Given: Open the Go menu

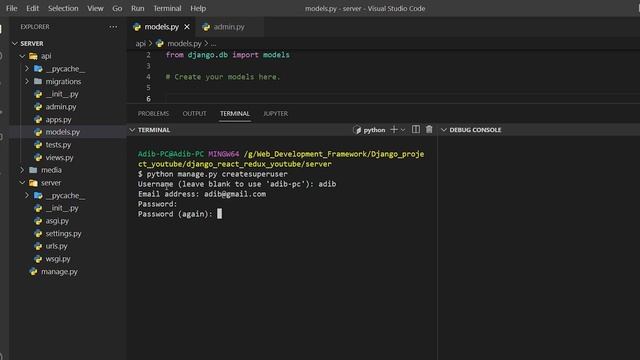Looking at the screenshot, I should (117, 8).
